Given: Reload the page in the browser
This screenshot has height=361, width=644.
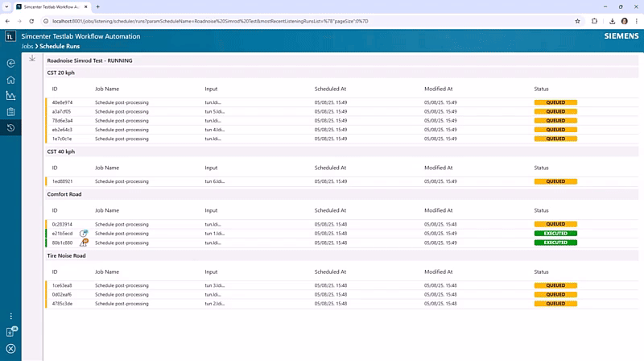Looking at the screenshot, I should (x=31, y=21).
